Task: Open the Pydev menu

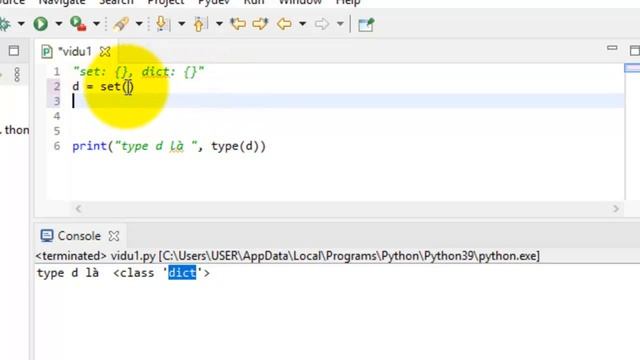Action: [x=213, y=2]
